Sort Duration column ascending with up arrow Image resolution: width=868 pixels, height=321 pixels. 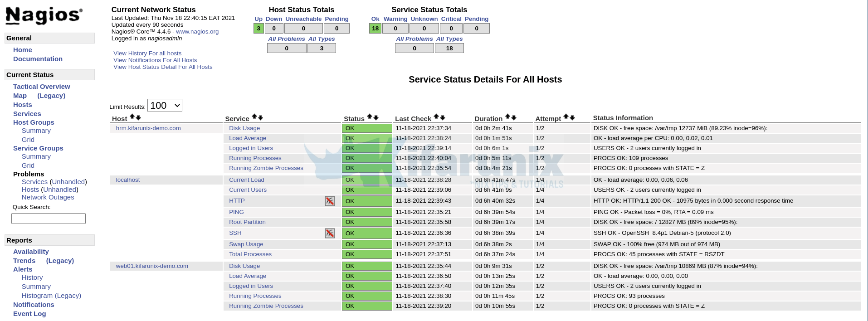click(508, 117)
